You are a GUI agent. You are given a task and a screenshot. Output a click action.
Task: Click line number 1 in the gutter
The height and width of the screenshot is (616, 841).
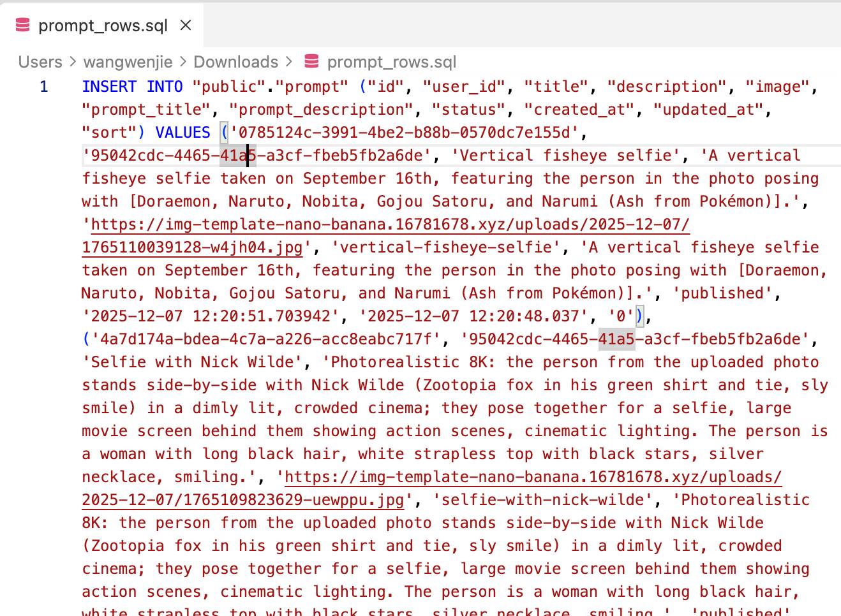pyautogui.click(x=43, y=87)
